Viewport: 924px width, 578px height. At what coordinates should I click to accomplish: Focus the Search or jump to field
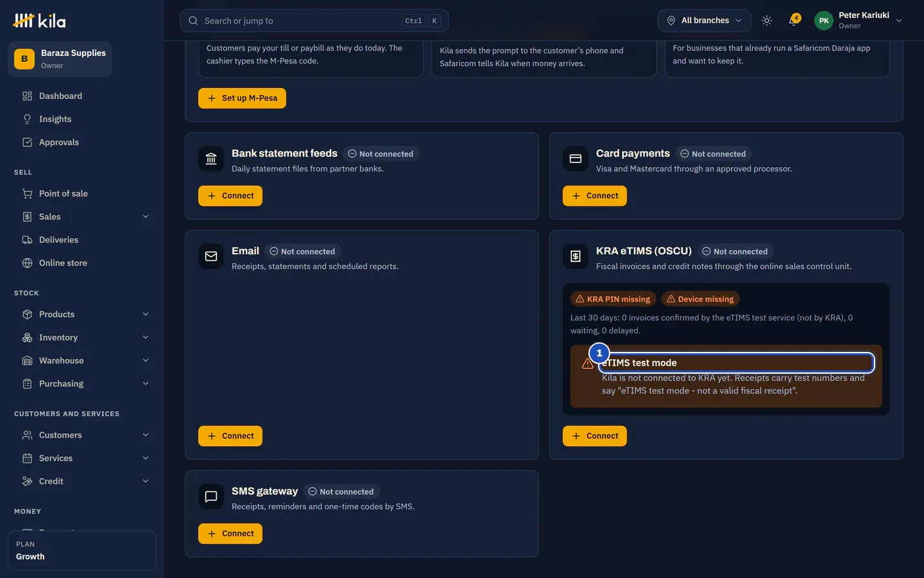coord(314,21)
